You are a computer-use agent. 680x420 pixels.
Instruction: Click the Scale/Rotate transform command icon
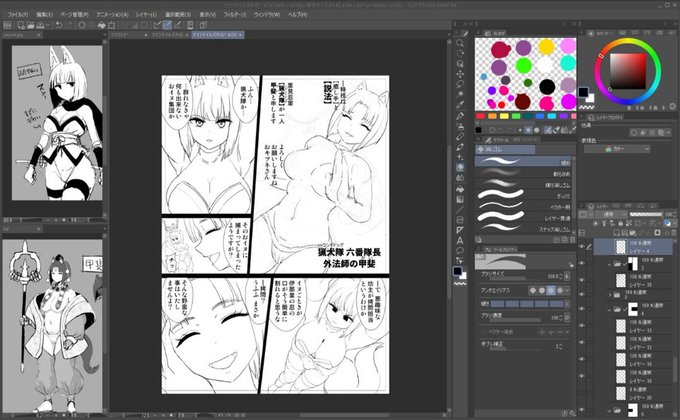click(112, 25)
